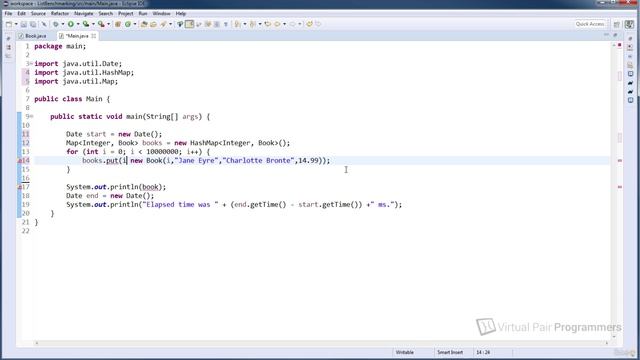The width and height of the screenshot is (640, 360).
Task: Open the Search menu
Action: click(x=106, y=13)
